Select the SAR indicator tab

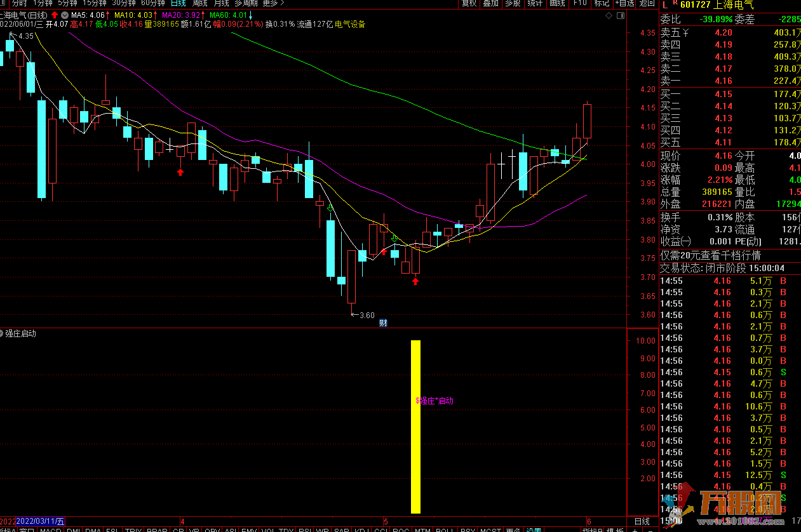tap(342, 529)
